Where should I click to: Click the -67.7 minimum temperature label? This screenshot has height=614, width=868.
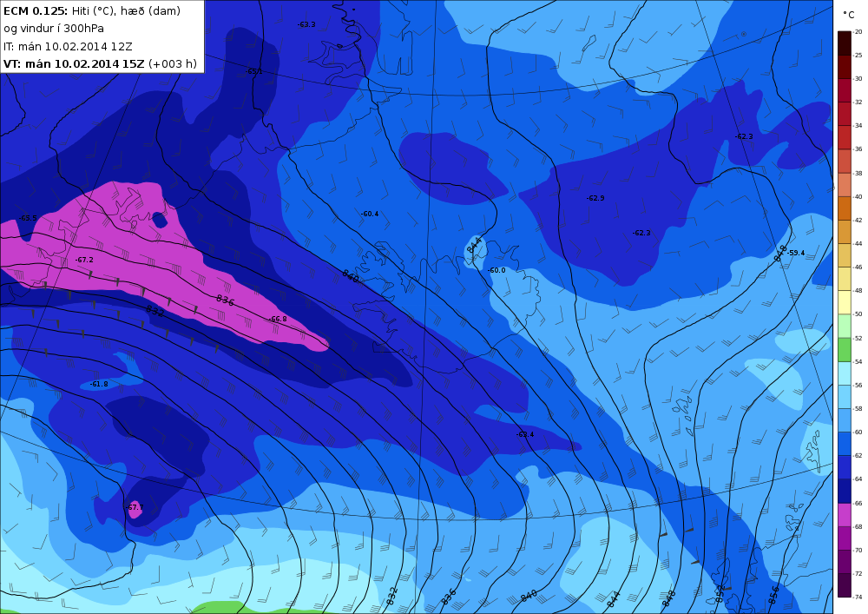(134, 507)
